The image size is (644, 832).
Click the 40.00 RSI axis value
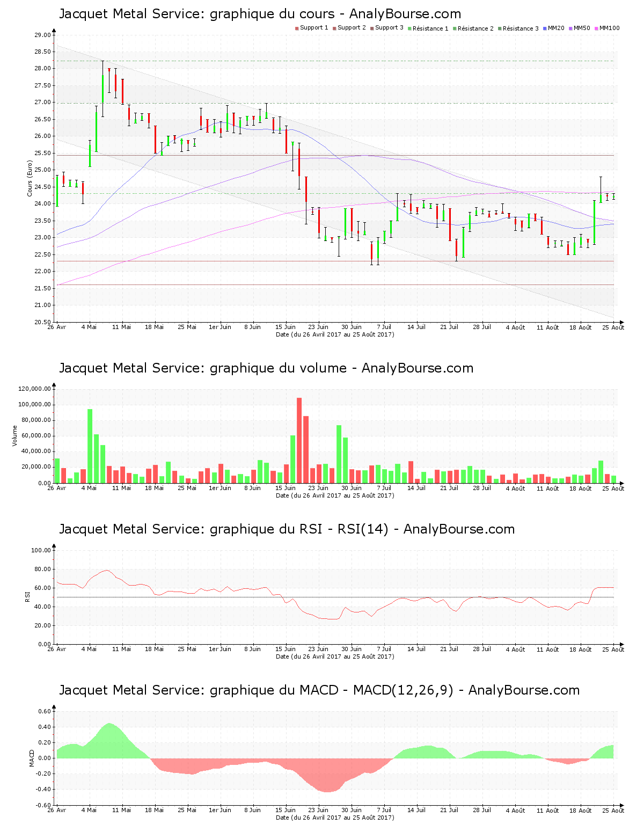point(43,607)
